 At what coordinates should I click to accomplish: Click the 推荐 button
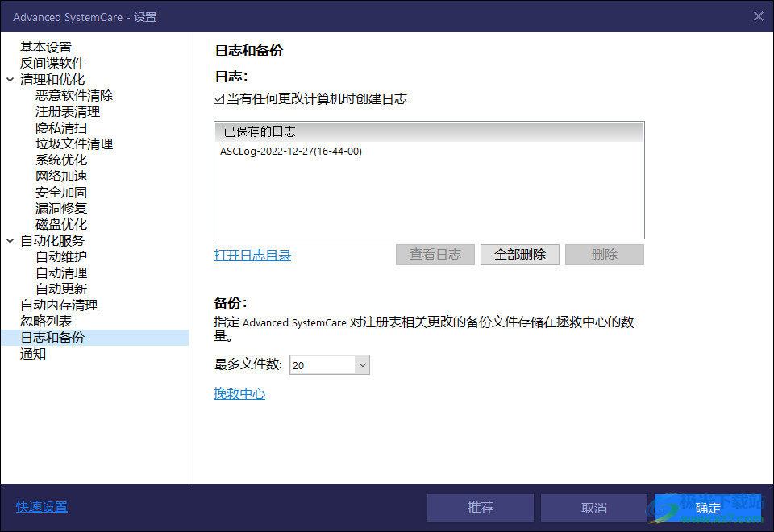(x=481, y=508)
